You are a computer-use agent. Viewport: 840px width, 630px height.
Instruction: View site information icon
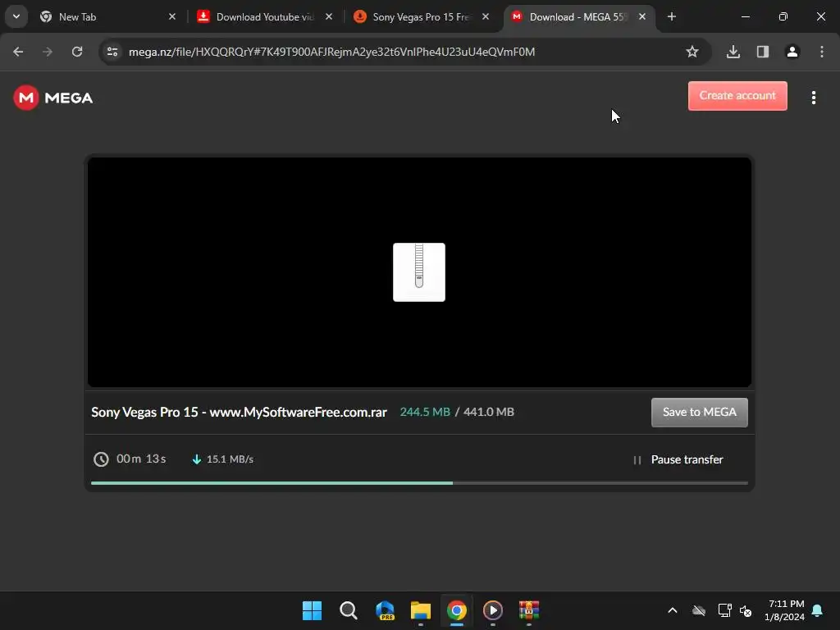click(112, 52)
